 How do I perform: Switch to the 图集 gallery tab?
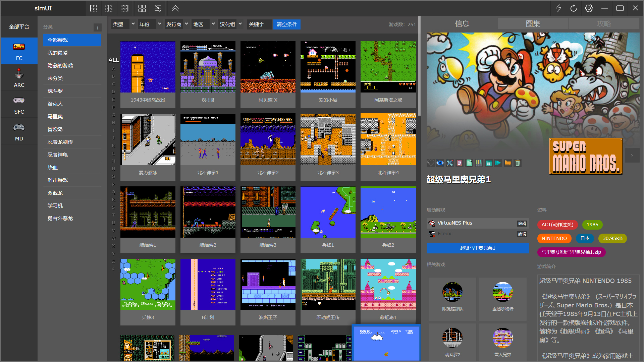click(x=533, y=23)
